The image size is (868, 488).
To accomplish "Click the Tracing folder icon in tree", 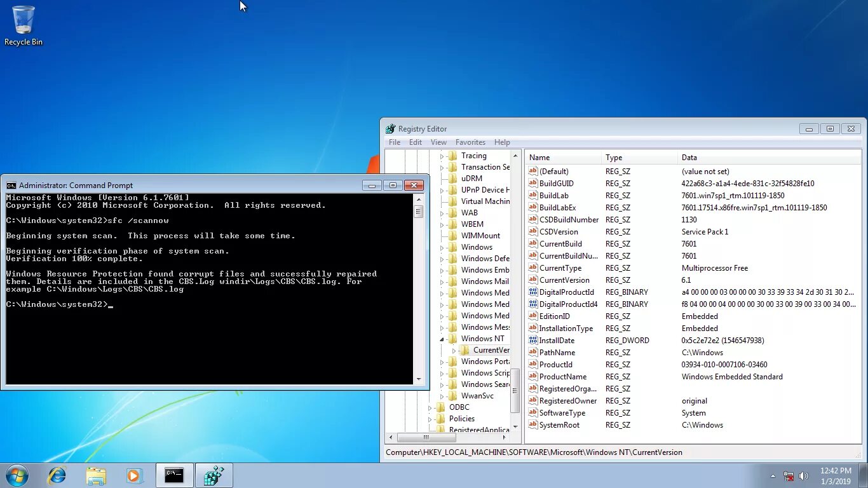I will 452,156.
